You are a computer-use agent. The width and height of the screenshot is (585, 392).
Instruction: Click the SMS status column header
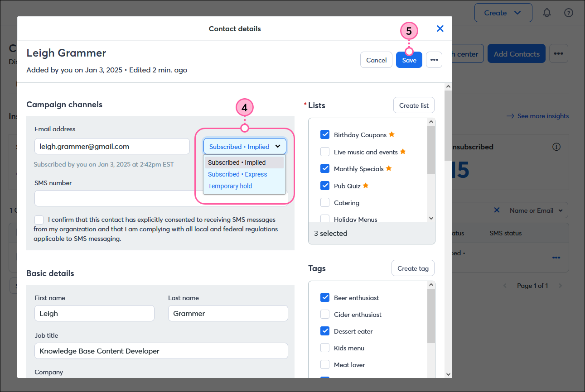506,233
